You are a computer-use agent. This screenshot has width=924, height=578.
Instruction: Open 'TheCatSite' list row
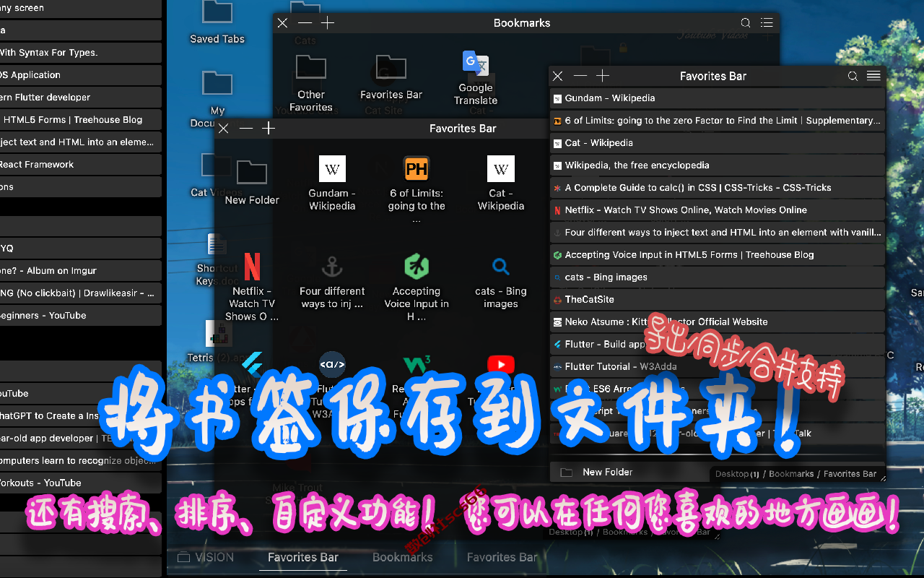[x=717, y=300]
